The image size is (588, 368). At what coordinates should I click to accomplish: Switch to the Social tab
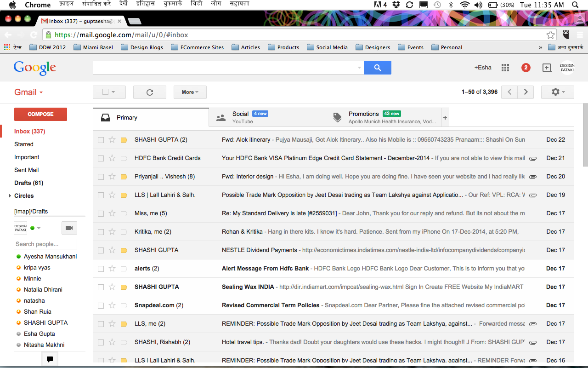[267, 117]
